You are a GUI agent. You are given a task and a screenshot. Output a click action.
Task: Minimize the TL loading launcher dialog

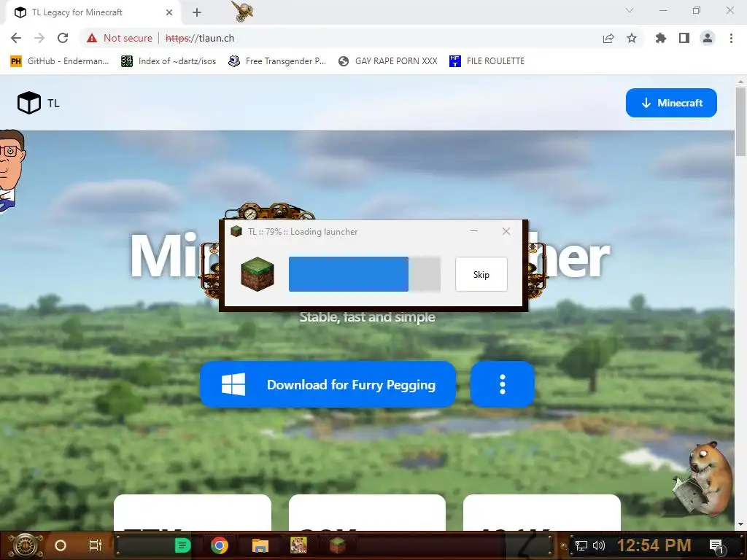[473, 231]
